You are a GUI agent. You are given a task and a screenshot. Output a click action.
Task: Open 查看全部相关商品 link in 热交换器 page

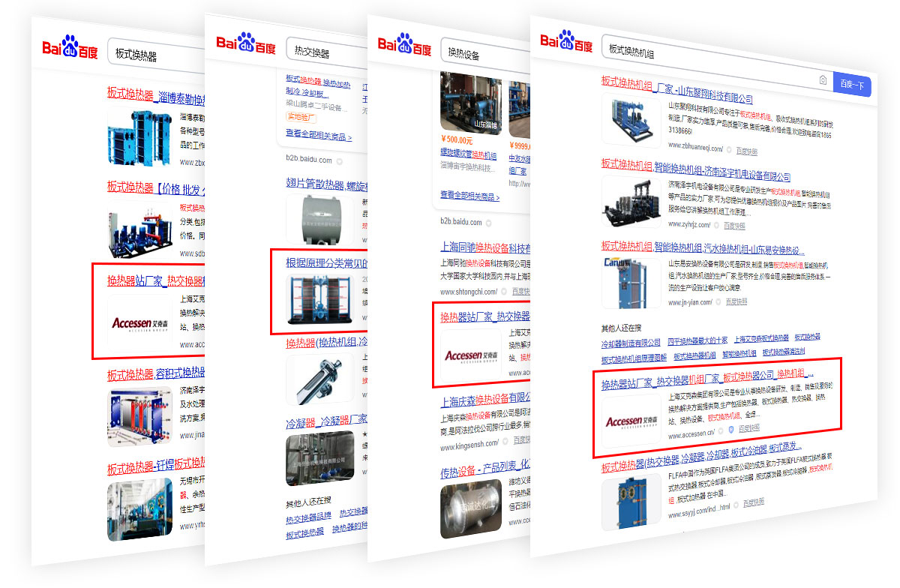[318, 137]
